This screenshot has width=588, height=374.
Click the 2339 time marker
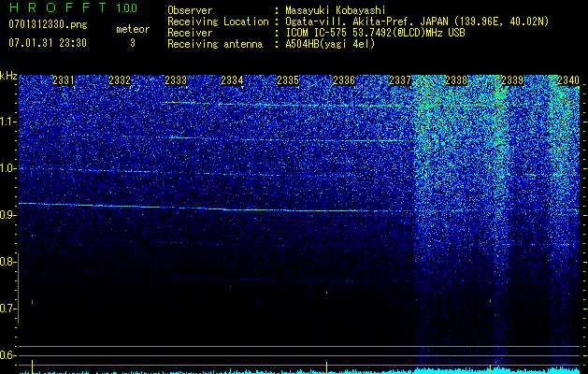coord(512,79)
